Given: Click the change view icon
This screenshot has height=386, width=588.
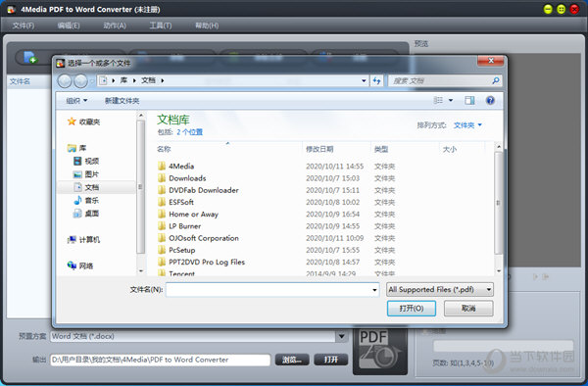Looking at the screenshot, I should coord(438,101).
